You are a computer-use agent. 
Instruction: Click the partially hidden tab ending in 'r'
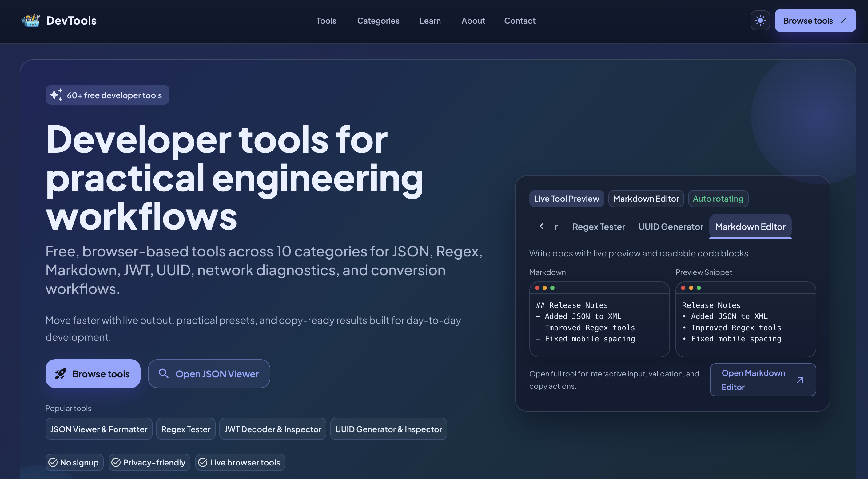(x=556, y=227)
